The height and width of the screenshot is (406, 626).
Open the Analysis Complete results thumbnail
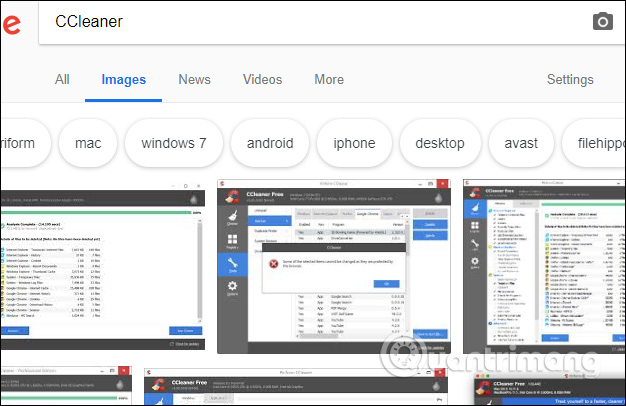click(103, 265)
